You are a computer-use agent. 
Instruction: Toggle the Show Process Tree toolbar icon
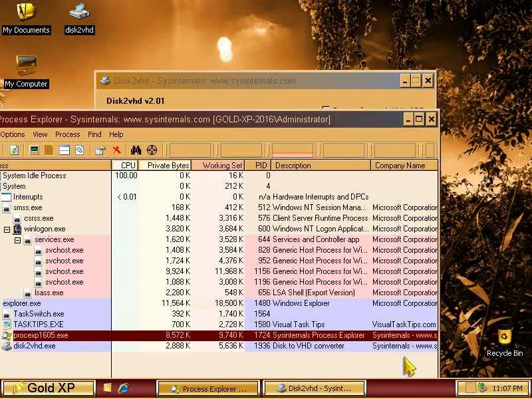[49, 150]
